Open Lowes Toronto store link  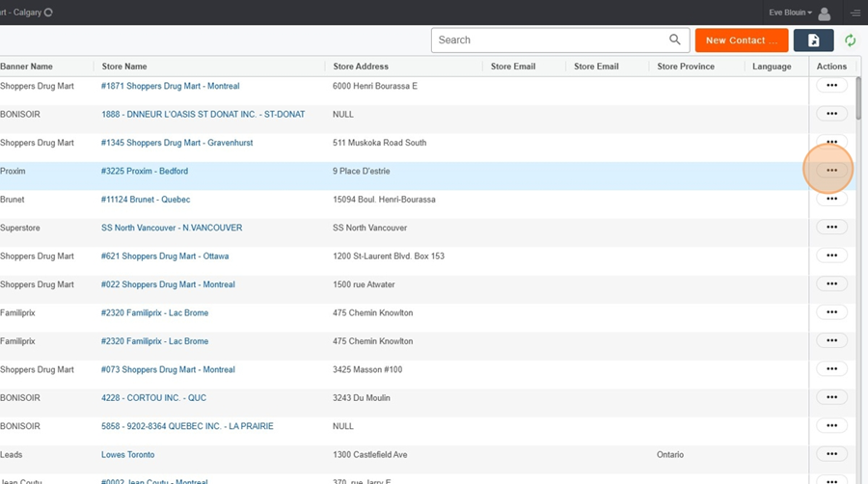click(128, 455)
